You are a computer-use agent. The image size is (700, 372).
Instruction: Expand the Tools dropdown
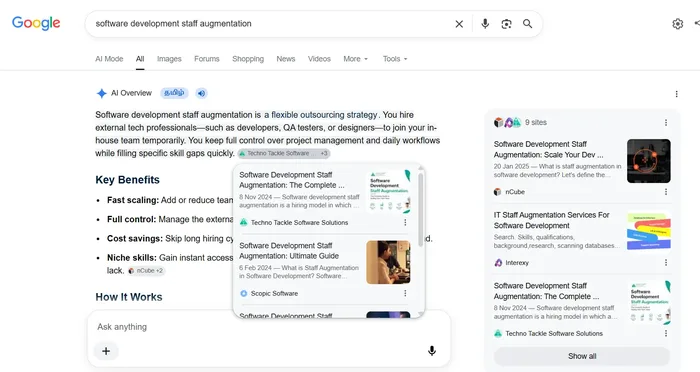395,59
